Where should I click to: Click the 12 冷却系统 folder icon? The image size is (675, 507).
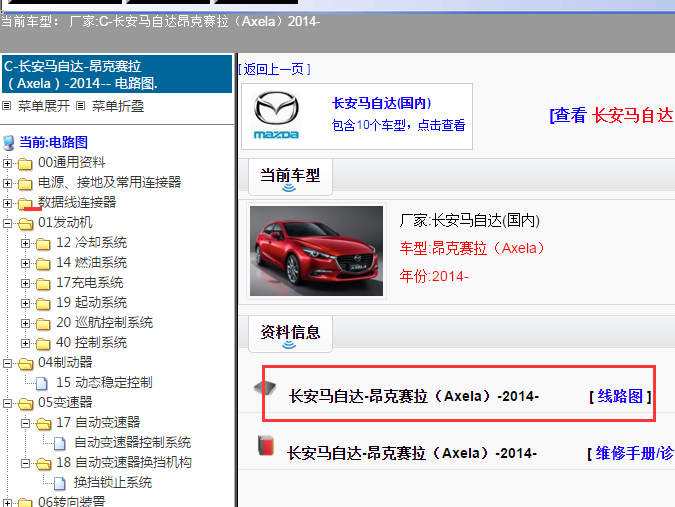pos(43,244)
